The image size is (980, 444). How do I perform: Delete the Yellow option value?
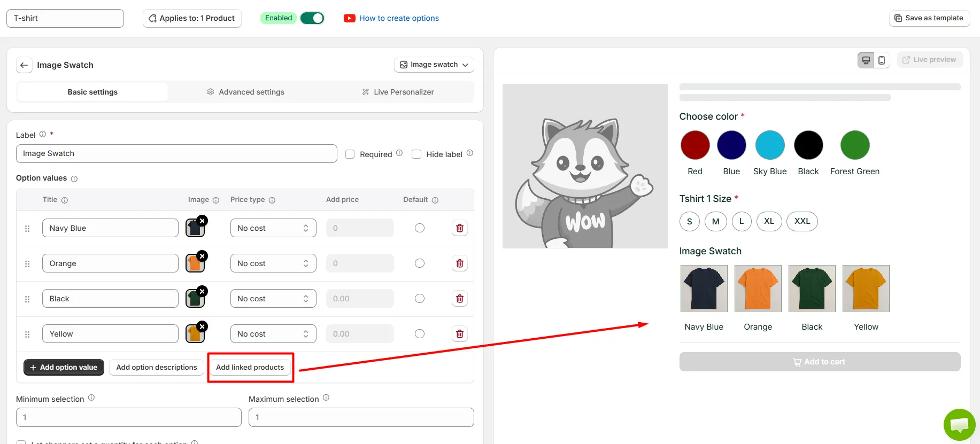460,334
